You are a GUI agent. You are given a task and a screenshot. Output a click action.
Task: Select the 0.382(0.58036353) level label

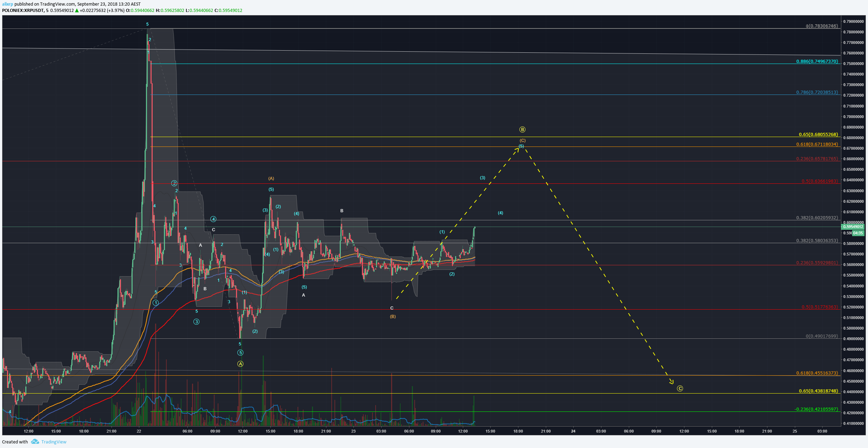coord(817,240)
